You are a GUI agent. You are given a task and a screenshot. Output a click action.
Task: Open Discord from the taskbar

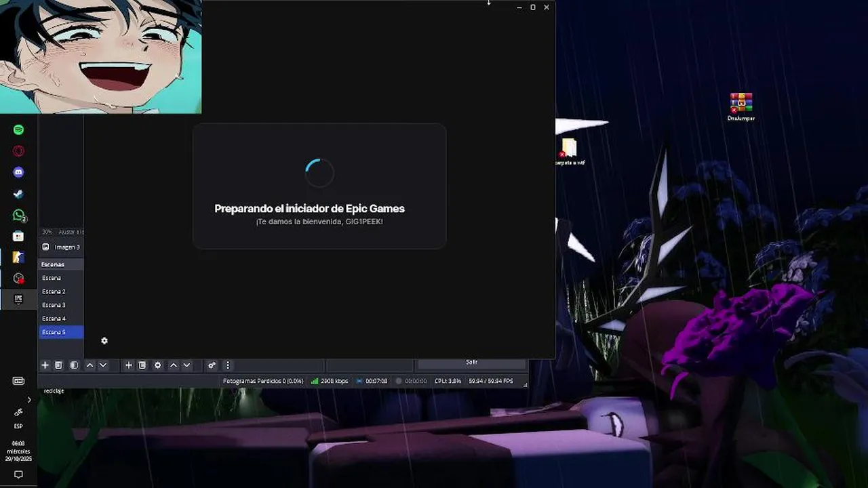[18, 172]
